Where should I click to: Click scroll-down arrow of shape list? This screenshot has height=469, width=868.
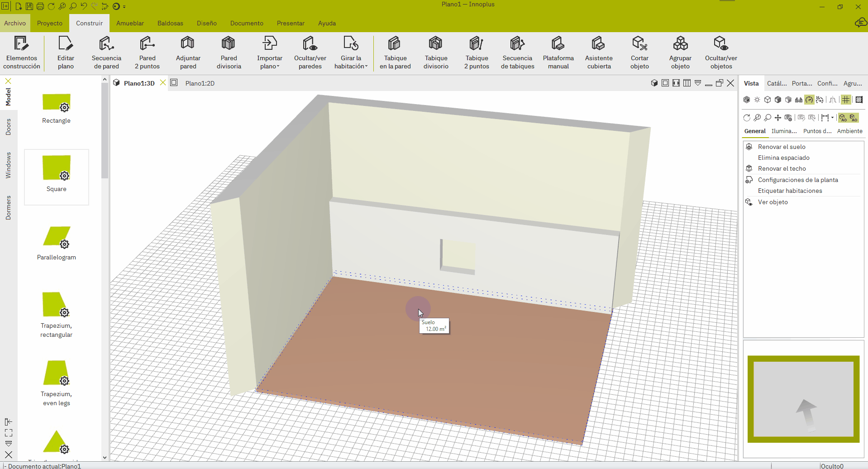[105, 457]
